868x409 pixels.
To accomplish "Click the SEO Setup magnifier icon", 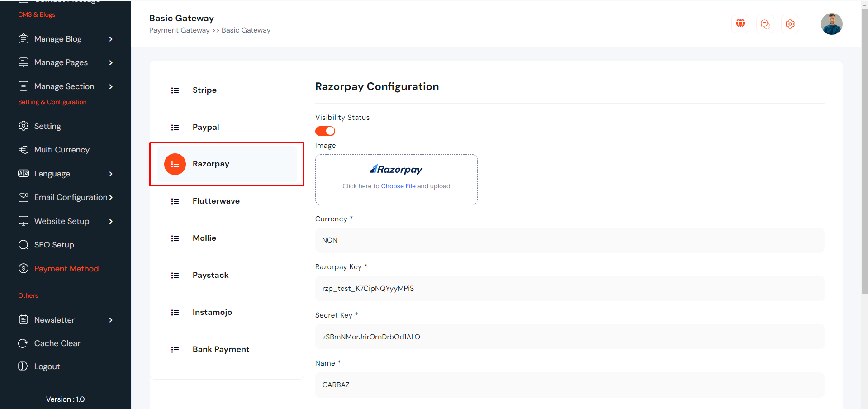I will tap(23, 245).
